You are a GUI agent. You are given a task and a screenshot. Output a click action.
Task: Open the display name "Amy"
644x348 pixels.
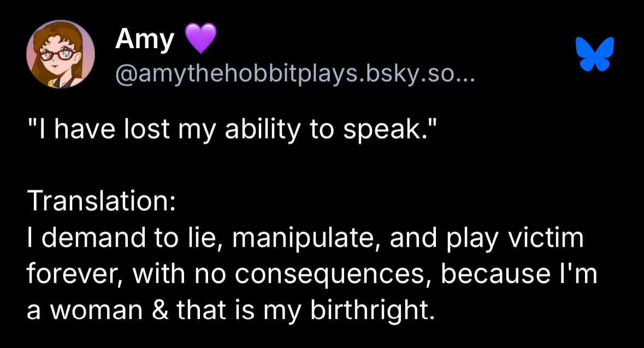(145, 40)
